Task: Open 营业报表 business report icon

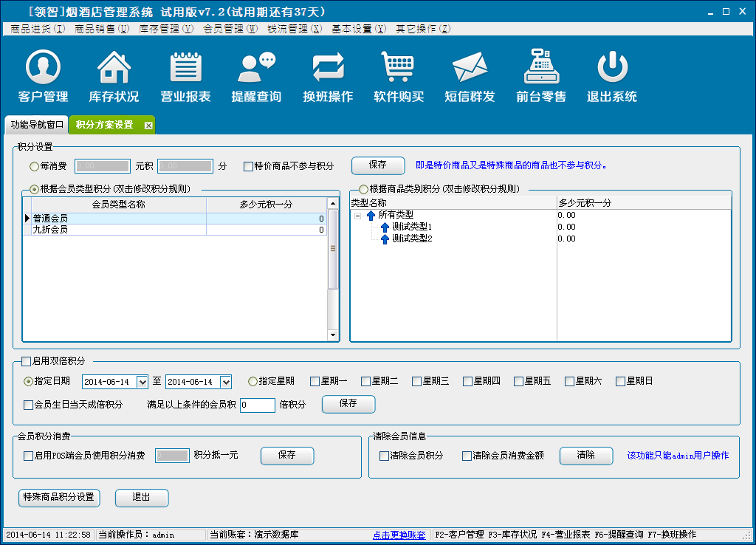Action: point(185,68)
